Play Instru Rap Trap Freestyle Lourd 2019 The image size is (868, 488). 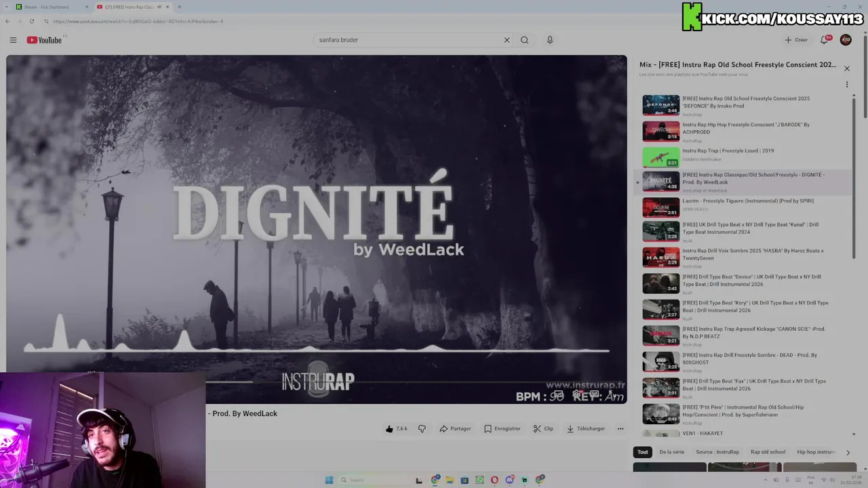[743, 157]
